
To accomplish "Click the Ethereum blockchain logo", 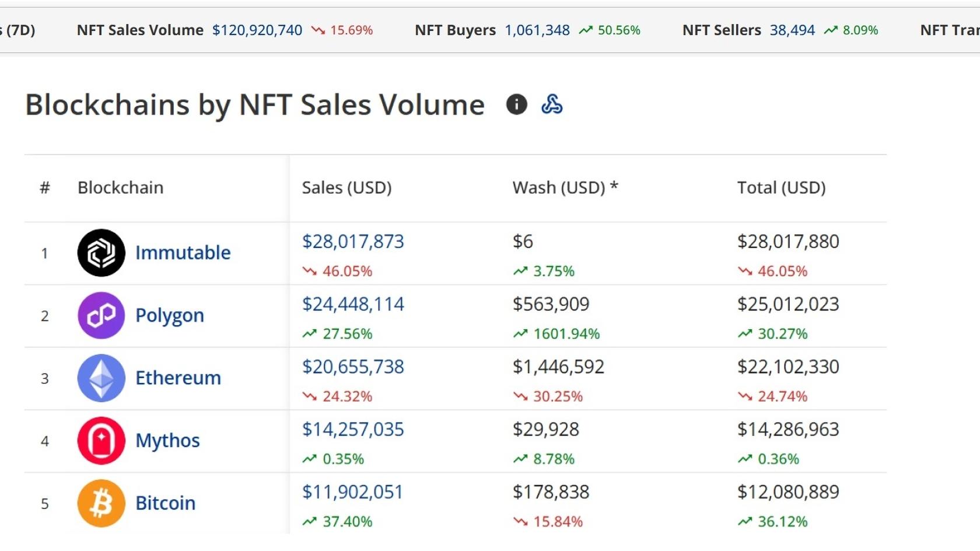I will tap(101, 378).
